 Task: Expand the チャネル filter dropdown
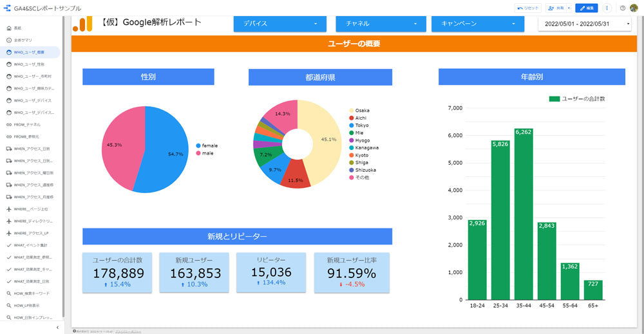[381, 24]
